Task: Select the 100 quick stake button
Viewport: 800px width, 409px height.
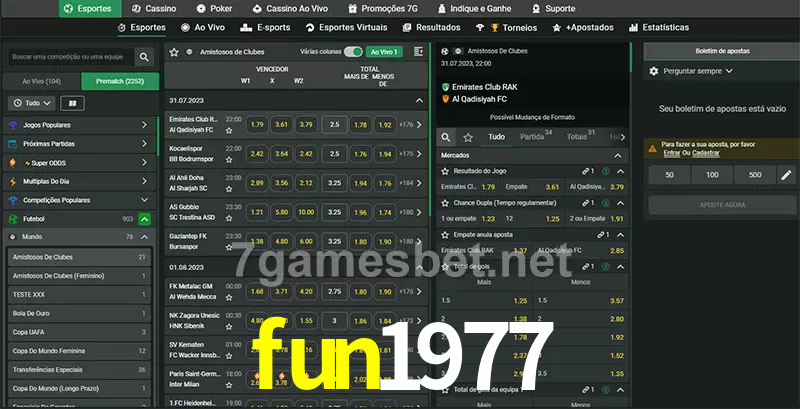Action: coord(711,175)
